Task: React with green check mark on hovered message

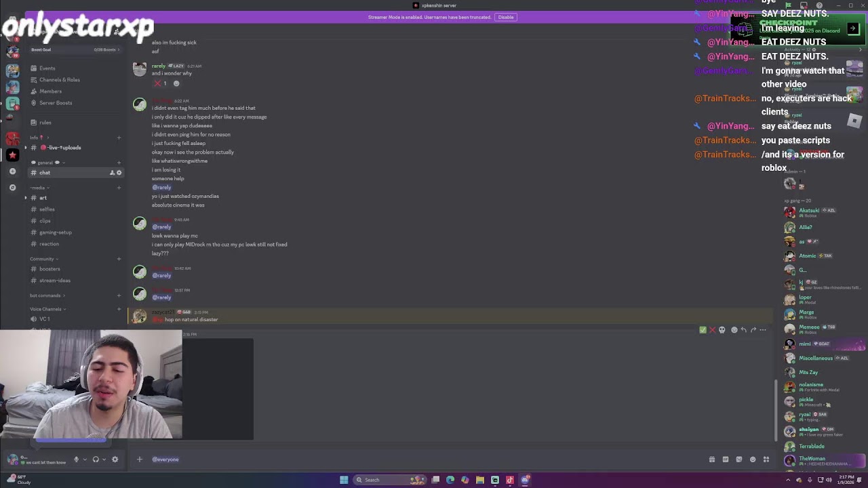Action: point(703,330)
